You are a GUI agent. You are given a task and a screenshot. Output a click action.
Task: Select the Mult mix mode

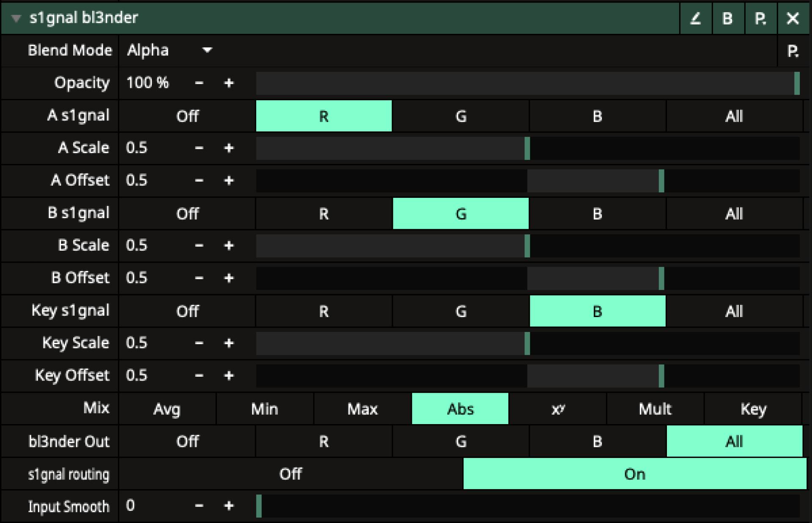pyautogui.click(x=655, y=409)
